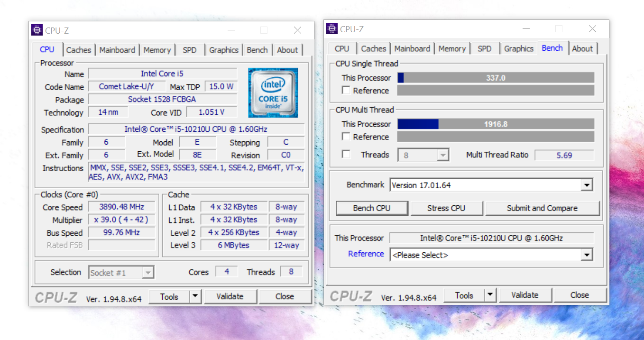Screen dimensions: 644x340
Task: Click Multi Thread score bar showing 1916.8
Action: tap(496, 124)
